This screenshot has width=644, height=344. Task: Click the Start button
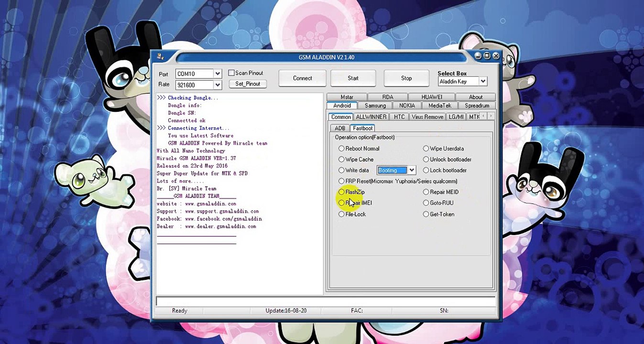(x=353, y=78)
